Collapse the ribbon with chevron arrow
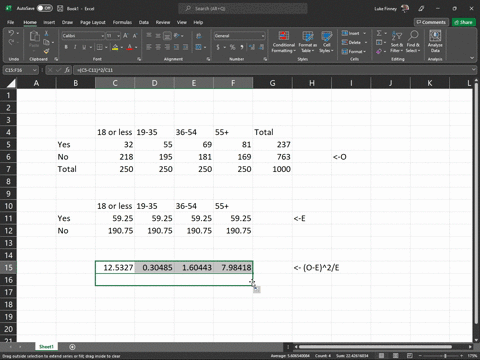The image size is (480, 360). [472, 58]
